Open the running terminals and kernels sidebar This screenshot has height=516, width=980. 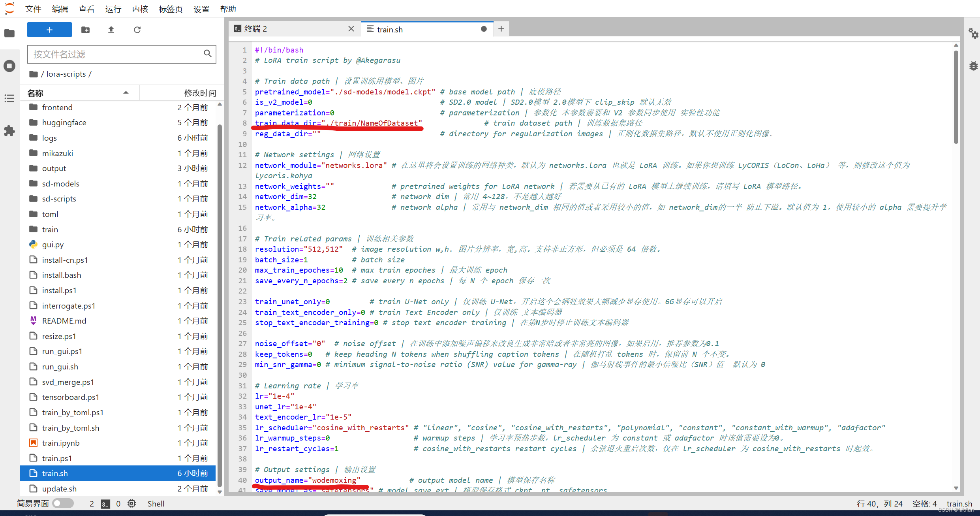point(9,66)
